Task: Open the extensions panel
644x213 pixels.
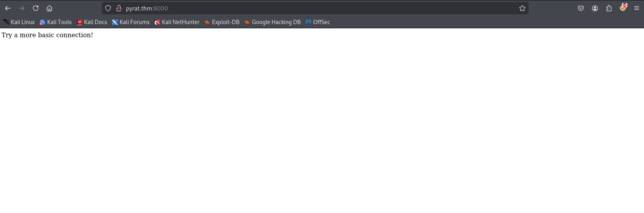Action: [609, 8]
